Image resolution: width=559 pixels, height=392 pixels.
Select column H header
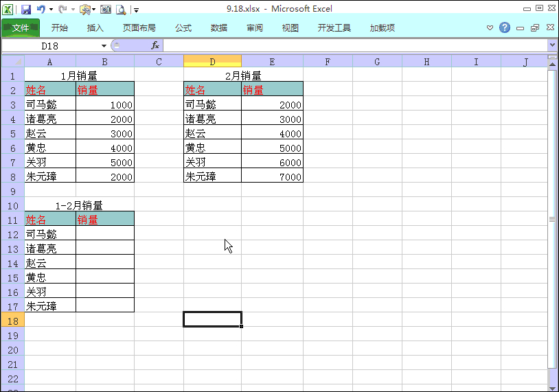point(426,62)
